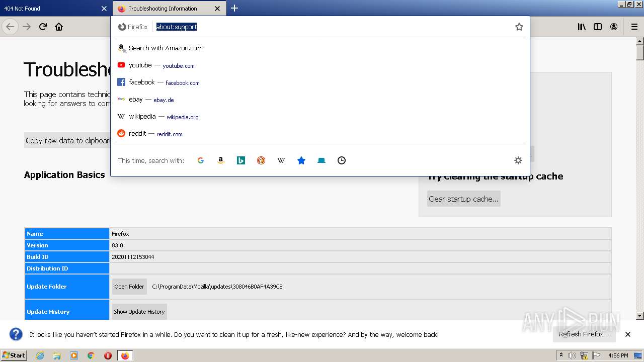The height and width of the screenshot is (362, 644).
Task: Search this time with Bing icon
Action: point(241,160)
